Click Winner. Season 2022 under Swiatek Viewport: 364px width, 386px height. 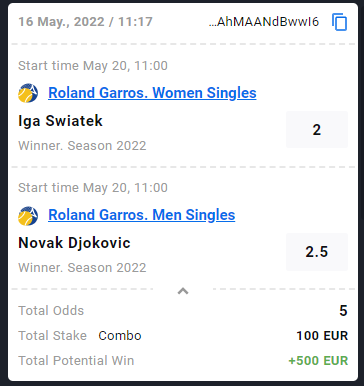82,146
